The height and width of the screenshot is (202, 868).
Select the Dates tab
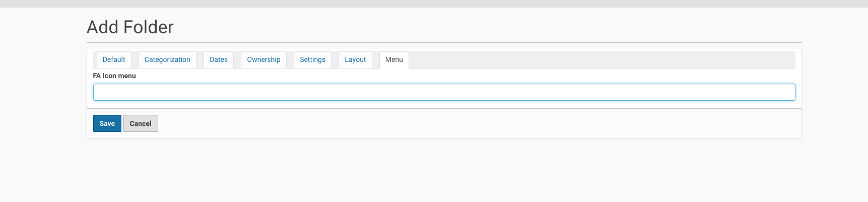click(219, 59)
